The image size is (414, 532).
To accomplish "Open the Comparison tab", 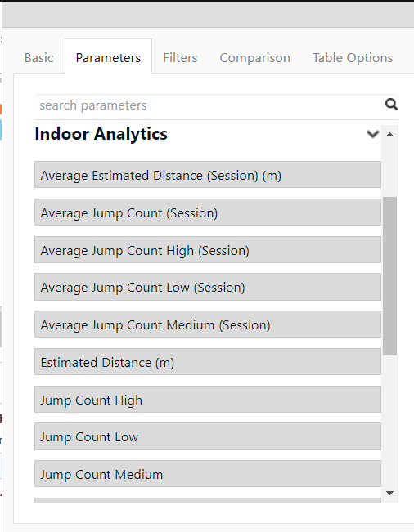I will point(254,58).
